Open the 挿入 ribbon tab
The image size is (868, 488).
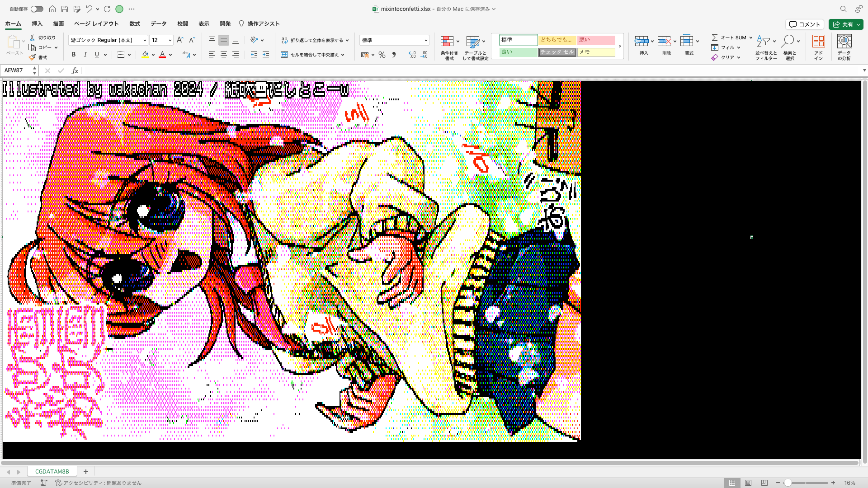37,24
